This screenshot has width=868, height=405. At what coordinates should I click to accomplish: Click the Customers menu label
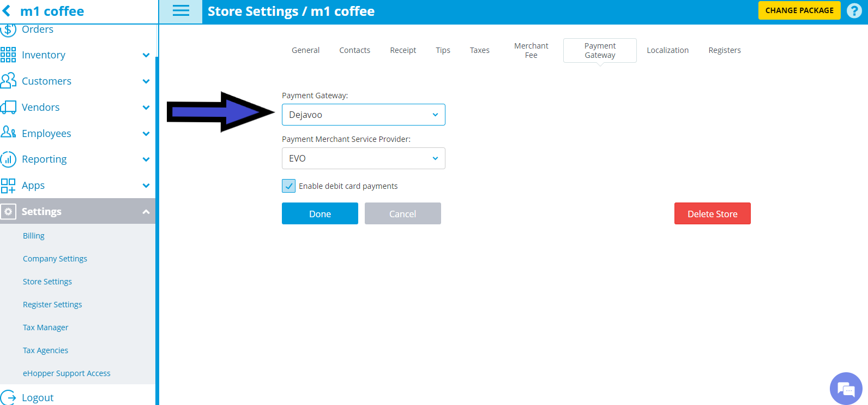(x=46, y=81)
